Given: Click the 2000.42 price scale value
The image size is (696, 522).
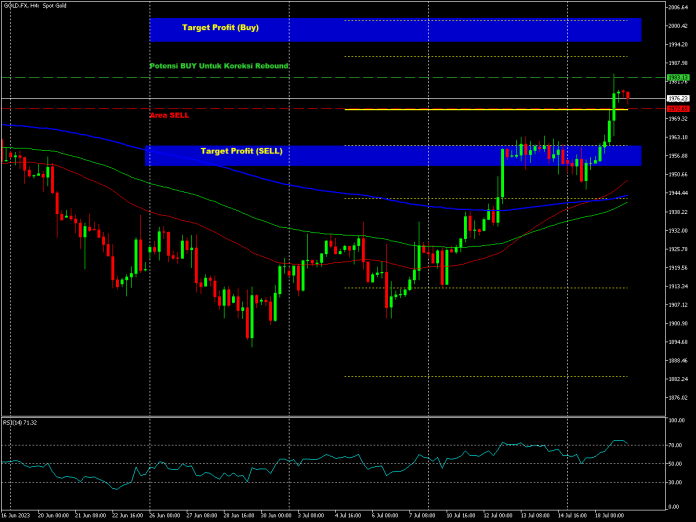Looking at the screenshot, I should (678, 26).
